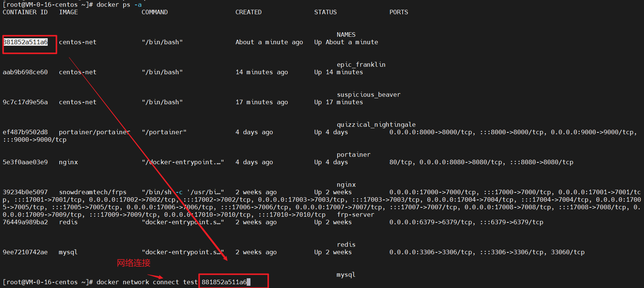
Task: Click the image name portainer/portainer
Action: pos(95,132)
